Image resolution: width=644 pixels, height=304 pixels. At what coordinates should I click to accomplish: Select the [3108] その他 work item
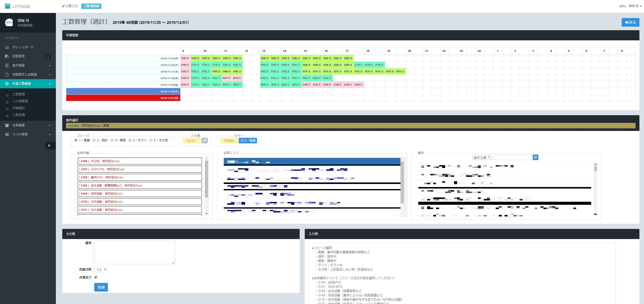[x=140, y=161]
